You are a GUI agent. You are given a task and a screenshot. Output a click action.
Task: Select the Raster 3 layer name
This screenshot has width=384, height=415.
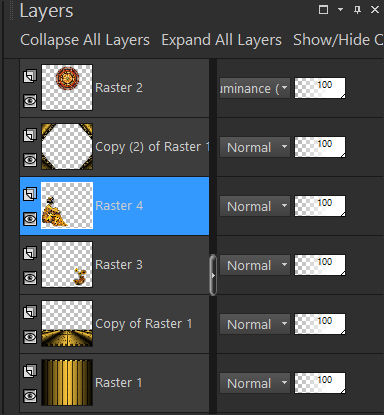click(x=119, y=265)
